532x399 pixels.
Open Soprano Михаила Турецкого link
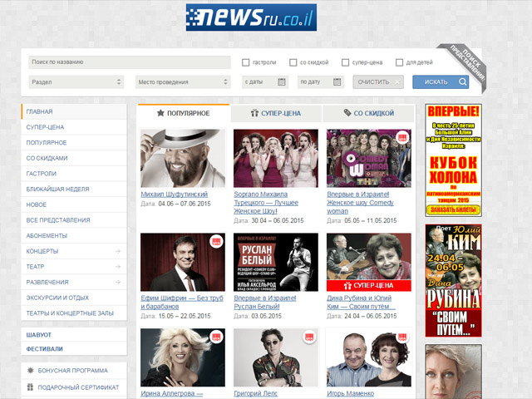point(266,203)
